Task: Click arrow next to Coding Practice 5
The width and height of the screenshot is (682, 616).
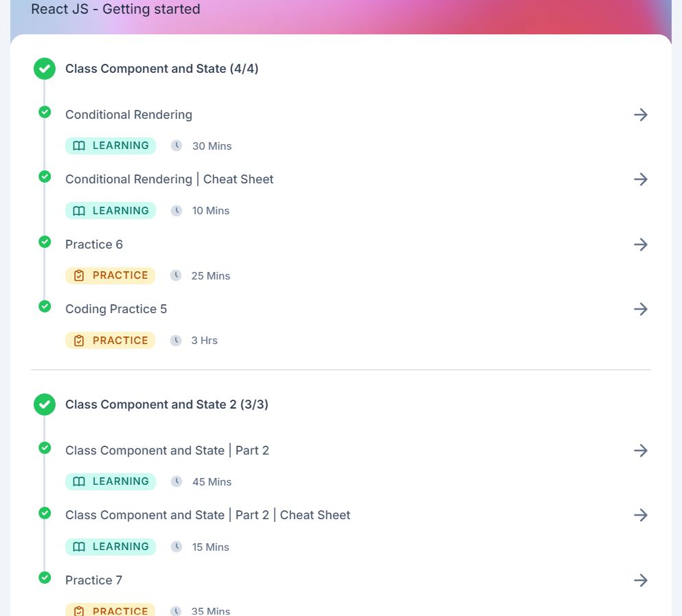Action: click(x=641, y=309)
